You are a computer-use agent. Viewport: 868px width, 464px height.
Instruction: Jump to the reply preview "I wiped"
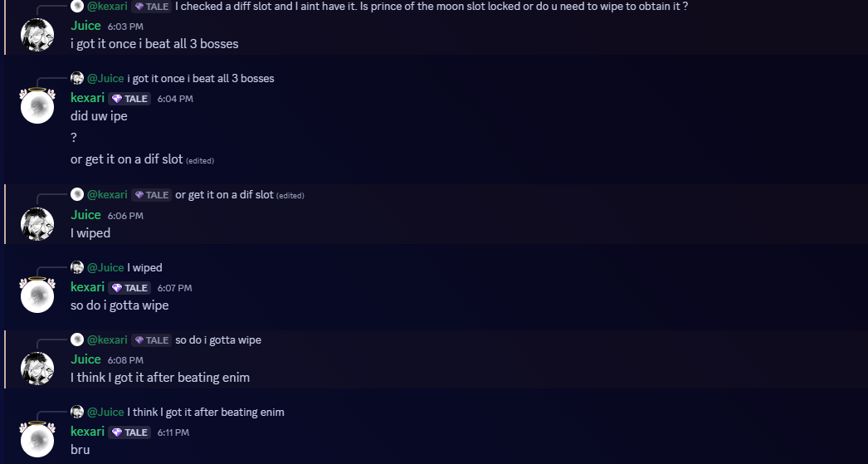(x=144, y=267)
